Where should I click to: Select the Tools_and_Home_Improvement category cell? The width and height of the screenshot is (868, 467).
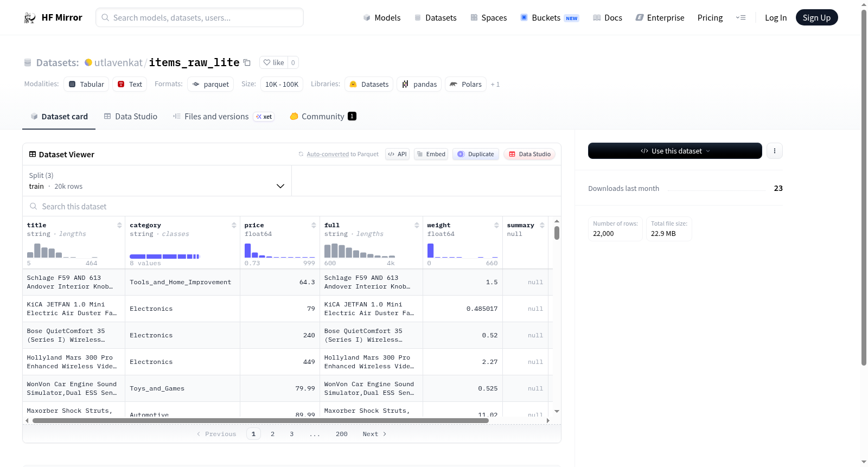click(182, 282)
